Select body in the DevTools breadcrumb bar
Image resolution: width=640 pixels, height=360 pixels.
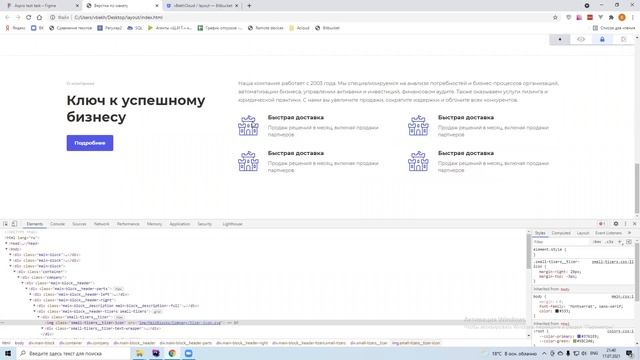point(19,343)
